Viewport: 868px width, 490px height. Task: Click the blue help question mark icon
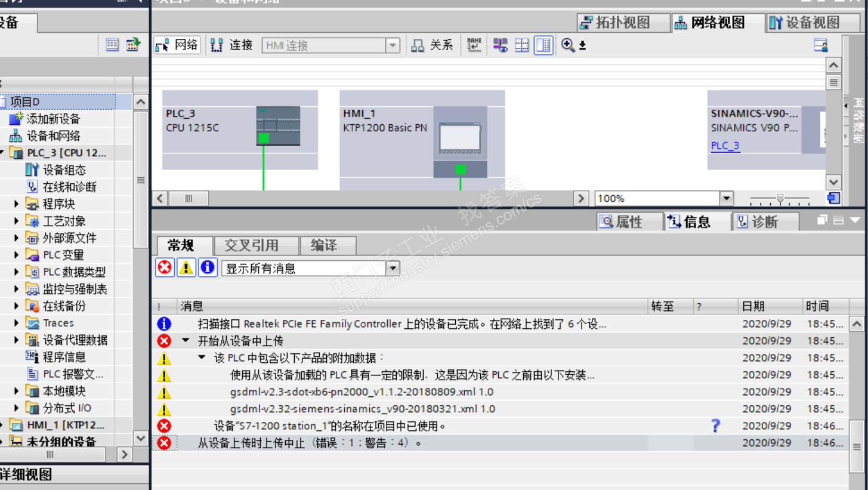pos(716,426)
